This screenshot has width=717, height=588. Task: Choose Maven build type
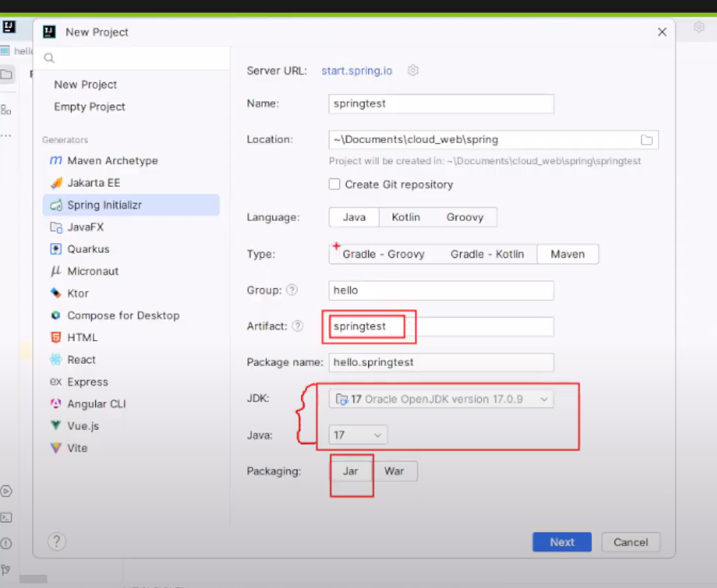(x=568, y=254)
